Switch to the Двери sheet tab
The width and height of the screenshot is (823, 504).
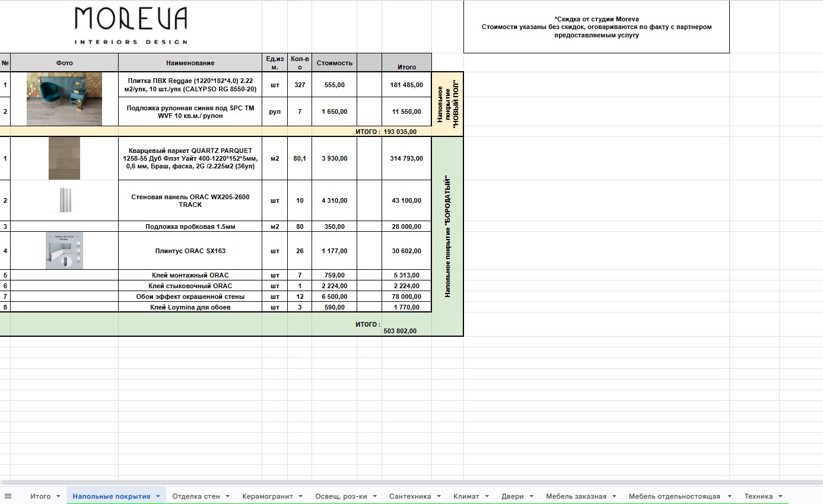pos(513,496)
